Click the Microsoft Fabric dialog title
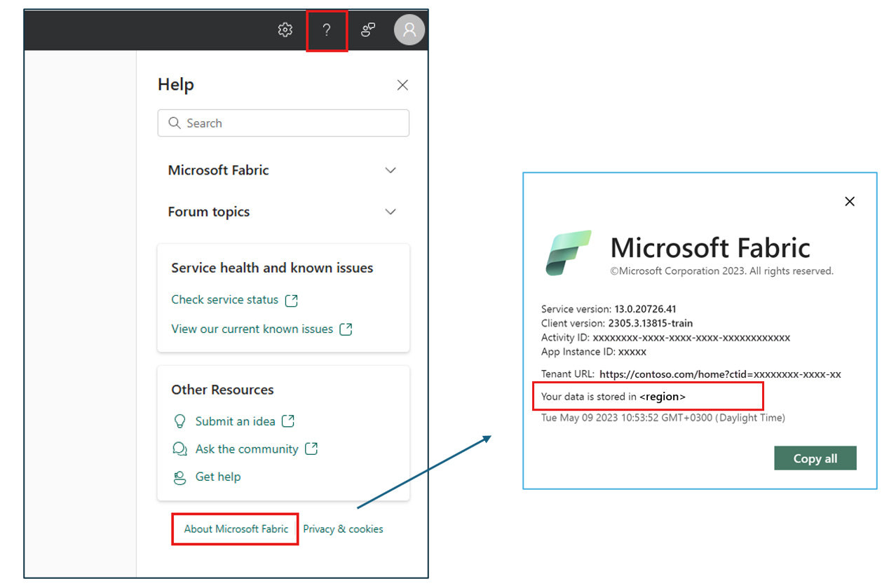This screenshot has height=588, width=889. (x=710, y=247)
